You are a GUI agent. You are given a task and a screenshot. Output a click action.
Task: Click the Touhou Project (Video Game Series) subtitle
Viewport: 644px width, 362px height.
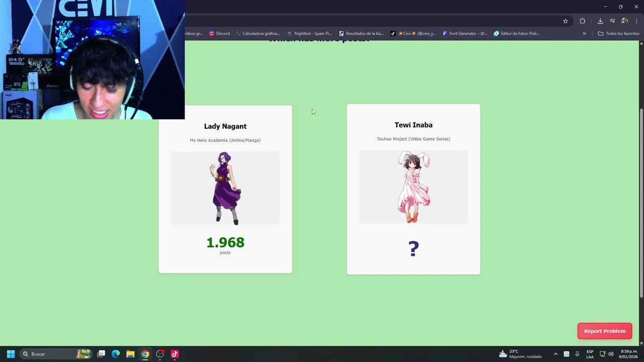[413, 139]
